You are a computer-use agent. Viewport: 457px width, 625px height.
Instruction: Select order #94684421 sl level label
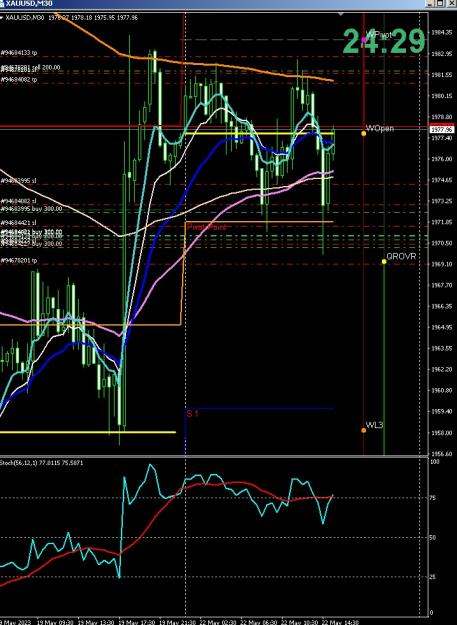(18, 223)
